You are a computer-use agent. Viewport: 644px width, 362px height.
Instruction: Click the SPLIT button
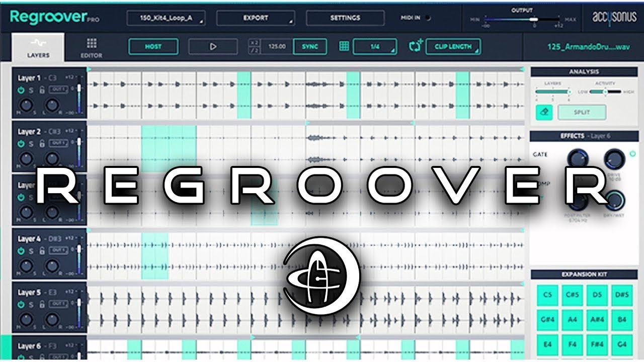(x=582, y=112)
